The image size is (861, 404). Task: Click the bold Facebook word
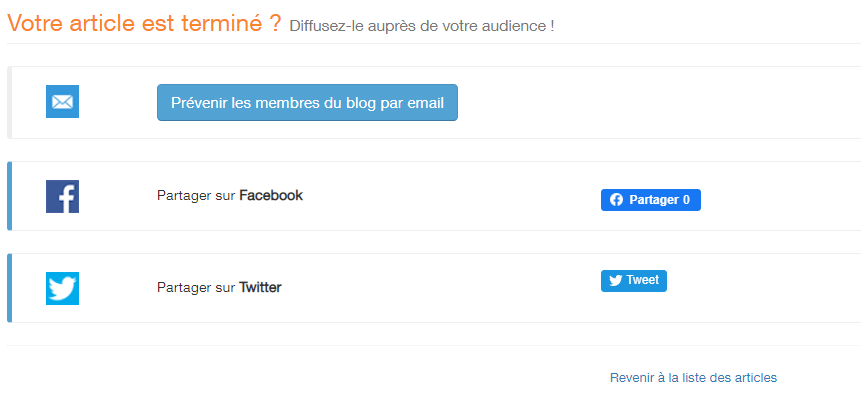271,195
